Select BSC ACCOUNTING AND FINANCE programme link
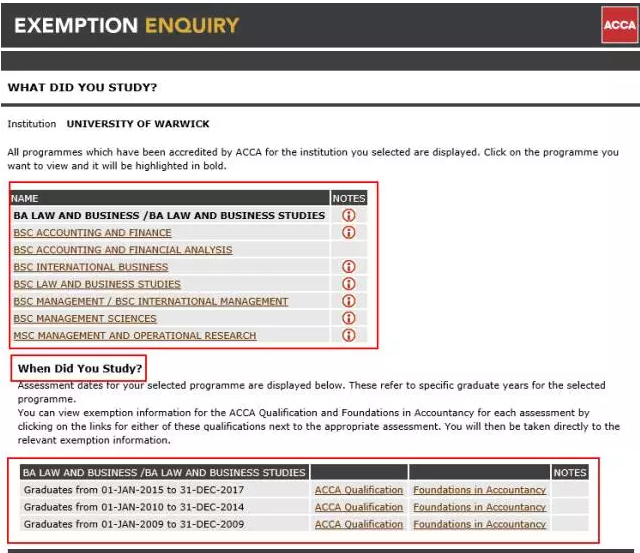The width and height of the screenshot is (640, 553). tap(92, 233)
